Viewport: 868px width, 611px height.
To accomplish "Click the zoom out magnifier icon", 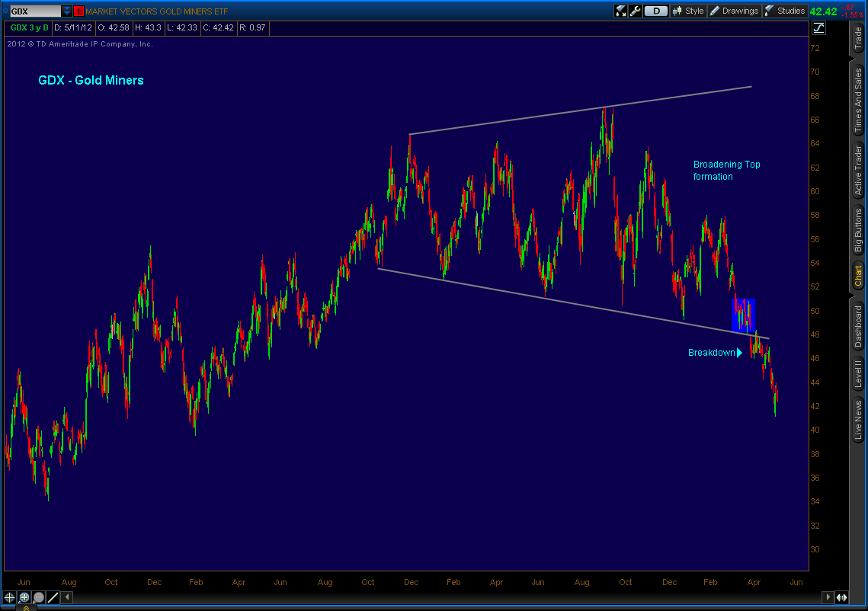I will (39, 597).
